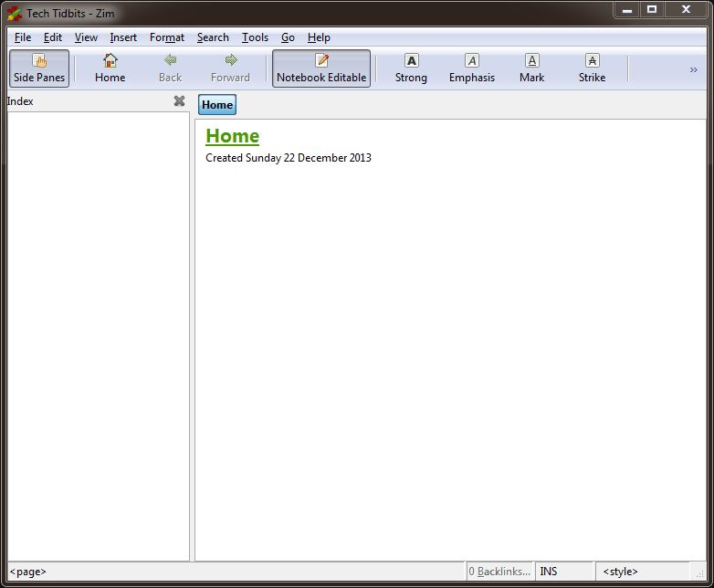Open the Tools menu
Screen dimensions: 714x588
coord(255,37)
